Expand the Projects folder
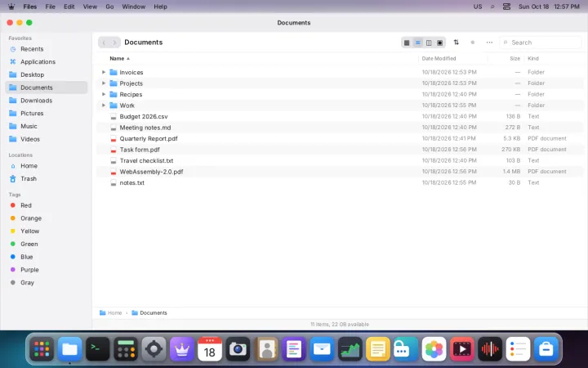The width and height of the screenshot is (588, 368). 104,83
